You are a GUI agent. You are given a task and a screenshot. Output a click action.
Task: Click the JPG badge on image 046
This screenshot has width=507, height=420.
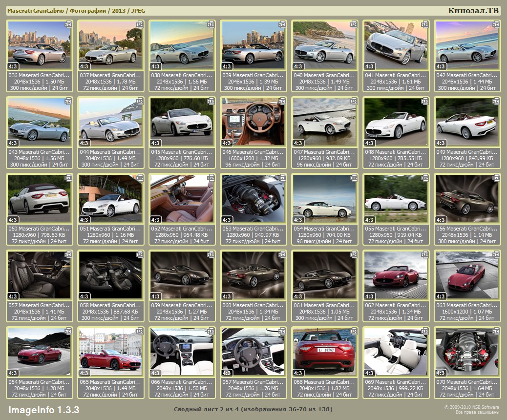click(282, 101)
